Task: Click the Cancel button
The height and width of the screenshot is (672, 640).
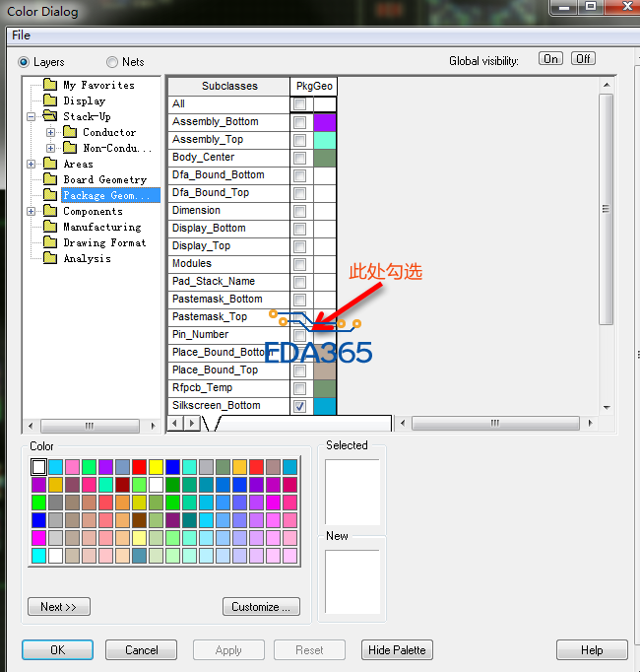Action: click(142, 650)
